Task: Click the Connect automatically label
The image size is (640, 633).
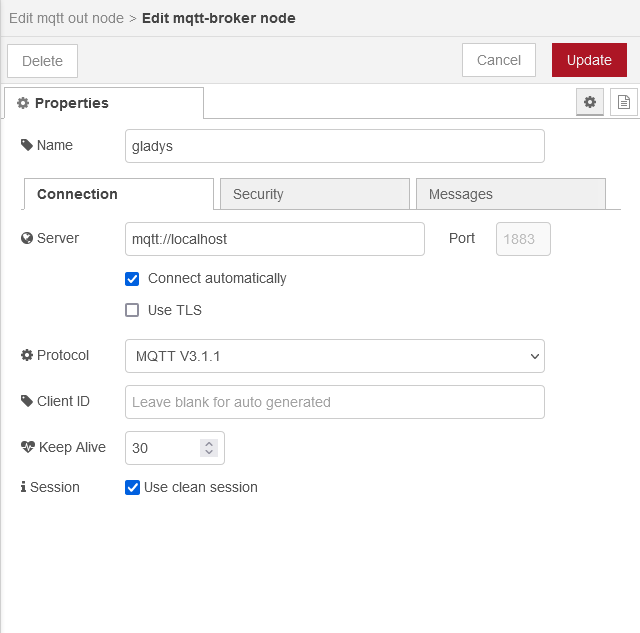Action: [217, 278]
